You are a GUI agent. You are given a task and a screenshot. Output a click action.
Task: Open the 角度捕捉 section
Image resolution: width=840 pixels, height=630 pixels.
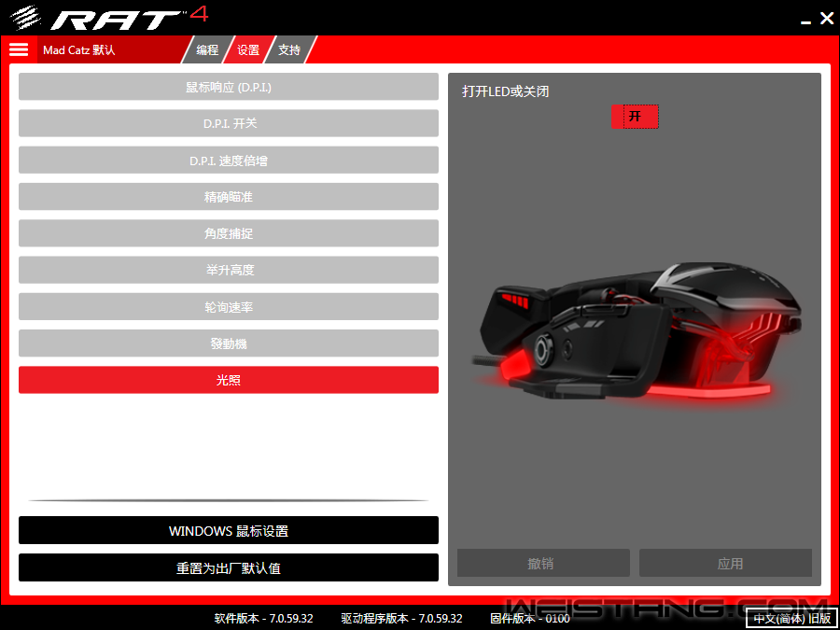point(229,233)
